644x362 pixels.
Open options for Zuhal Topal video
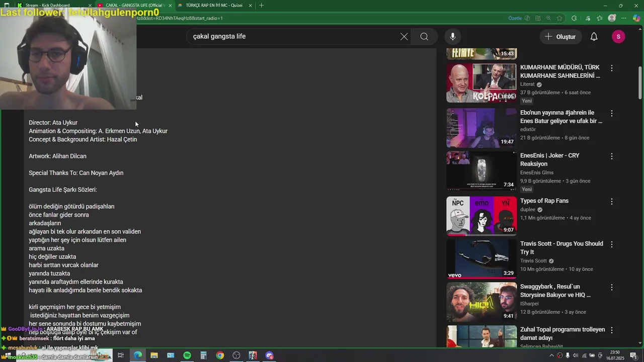point(612,330)
